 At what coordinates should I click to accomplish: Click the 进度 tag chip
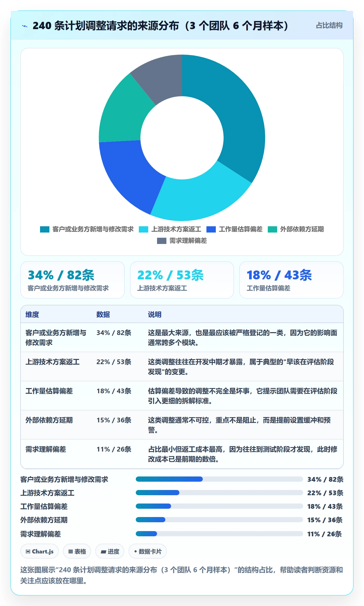click(x=110, y=551)
